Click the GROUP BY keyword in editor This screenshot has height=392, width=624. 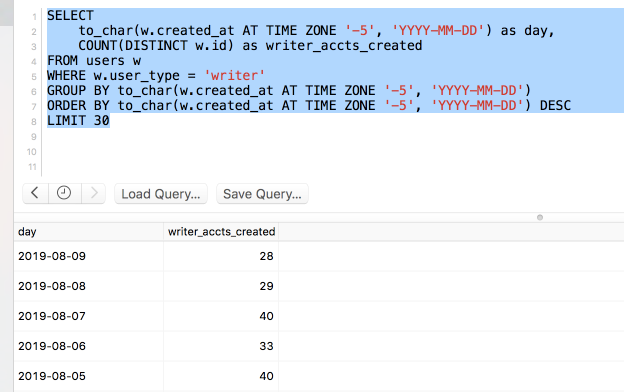(x=78, y=91)
